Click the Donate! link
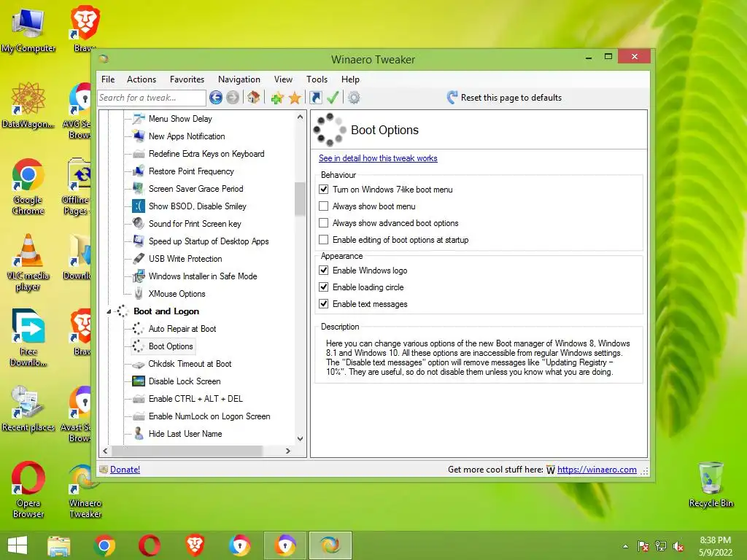Image resolution: width=747 pixels, height=560 pixels. coord(125,470)
